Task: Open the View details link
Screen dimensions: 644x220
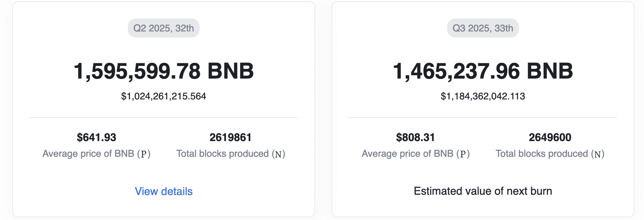Action: (164, 191)
